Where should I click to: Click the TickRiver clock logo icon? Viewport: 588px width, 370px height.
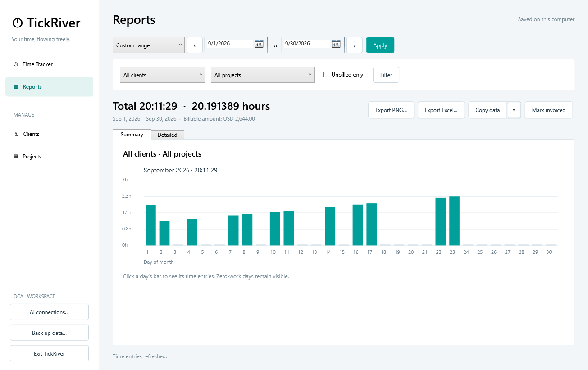coord(18,23)
